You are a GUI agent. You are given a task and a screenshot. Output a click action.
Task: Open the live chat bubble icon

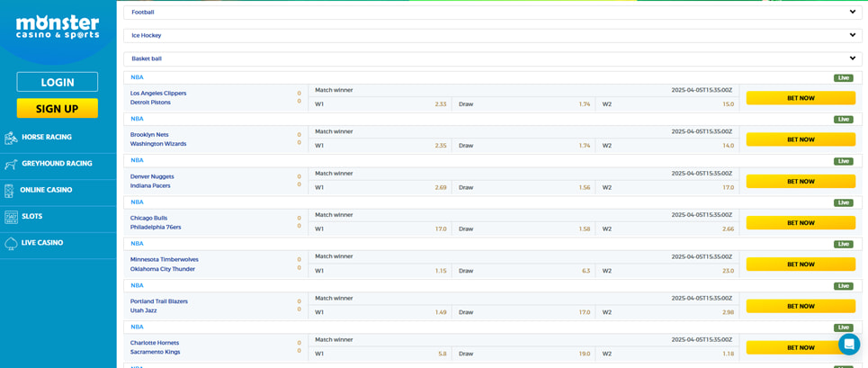click(x=848, y=344)
